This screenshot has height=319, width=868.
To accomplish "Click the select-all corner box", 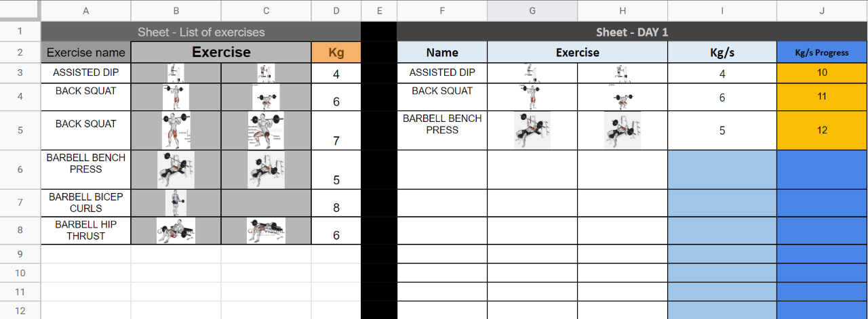I will click(x=20, y=10).
